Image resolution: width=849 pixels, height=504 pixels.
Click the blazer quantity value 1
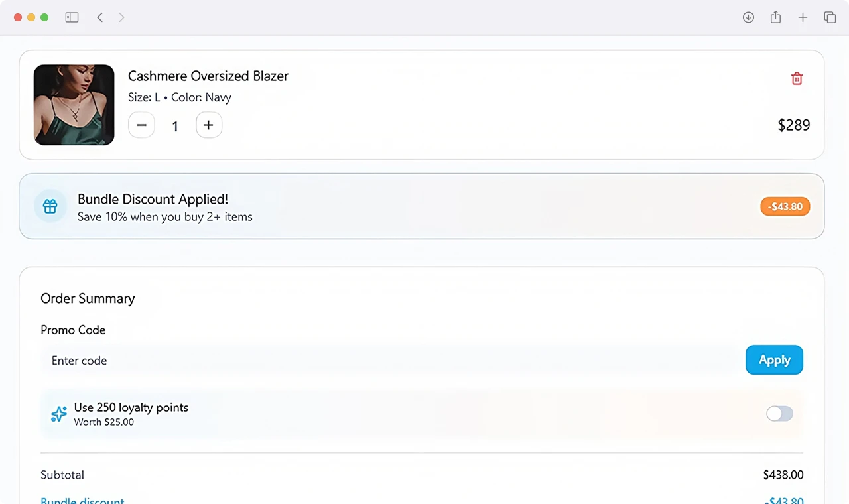click(175, 126)
